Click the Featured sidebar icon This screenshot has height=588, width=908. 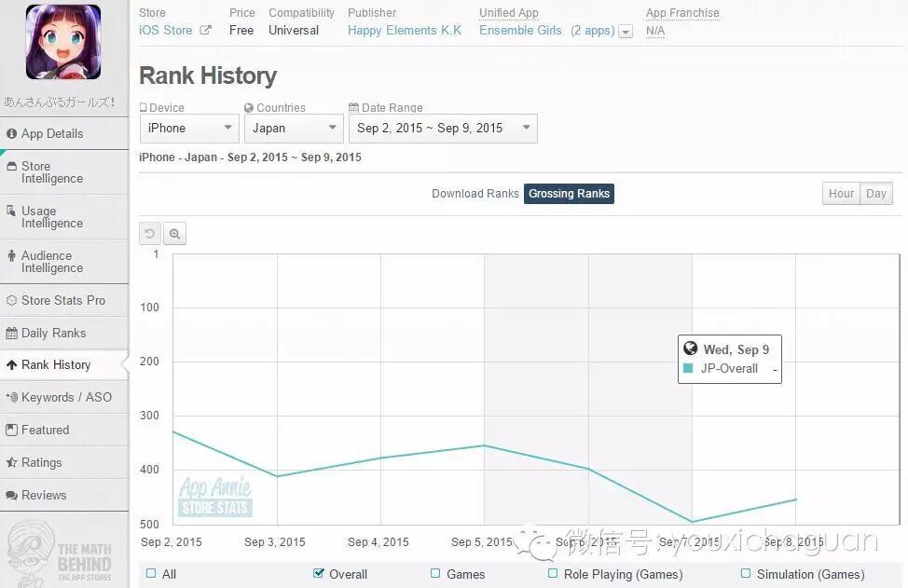point(11,430)
